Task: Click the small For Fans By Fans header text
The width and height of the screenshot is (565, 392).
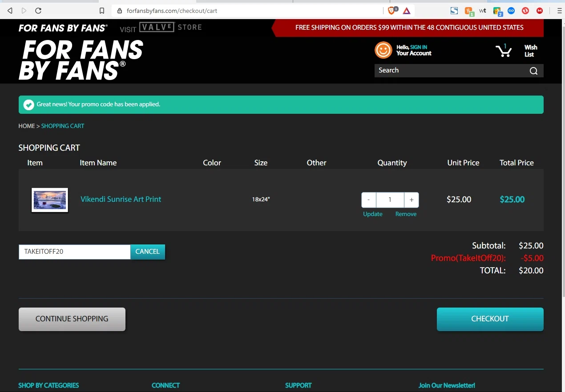Action: (63, 28)
